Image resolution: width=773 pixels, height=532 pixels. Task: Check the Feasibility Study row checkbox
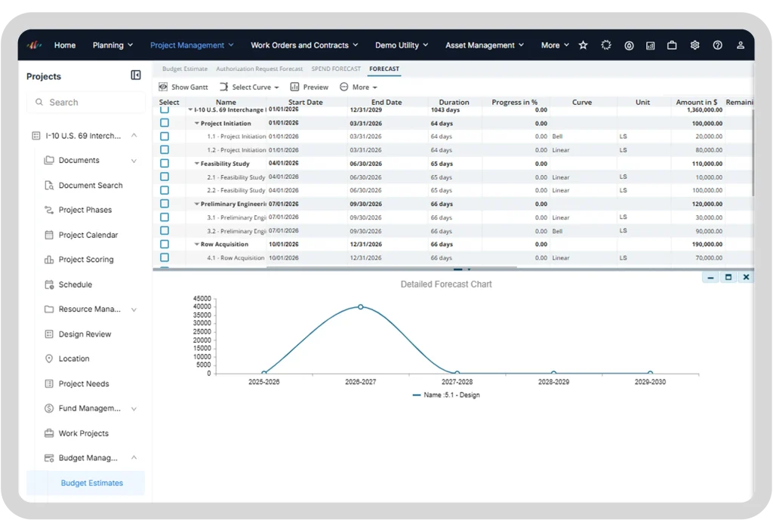coord(165,163)
